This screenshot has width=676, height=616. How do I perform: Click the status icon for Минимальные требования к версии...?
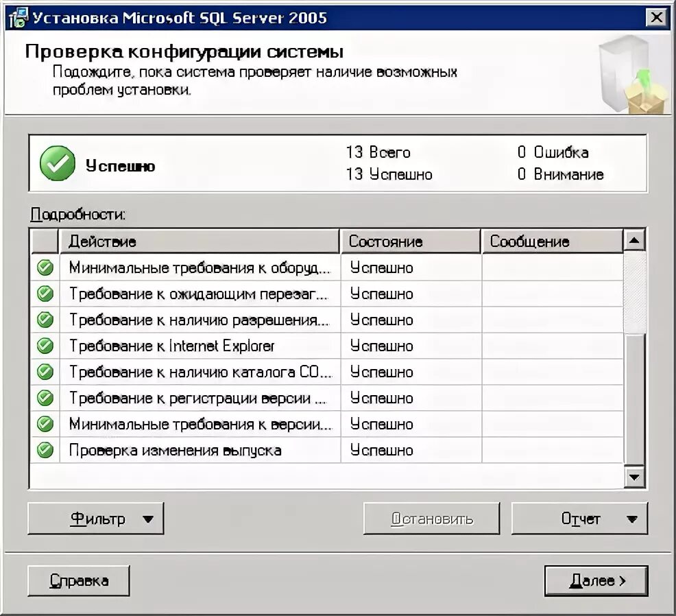click(45, 424)
